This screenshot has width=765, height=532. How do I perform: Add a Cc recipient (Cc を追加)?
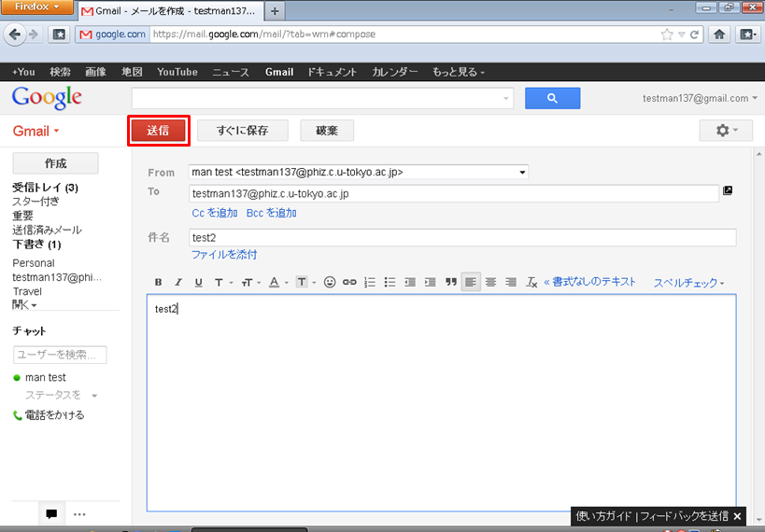pos(215,213)
